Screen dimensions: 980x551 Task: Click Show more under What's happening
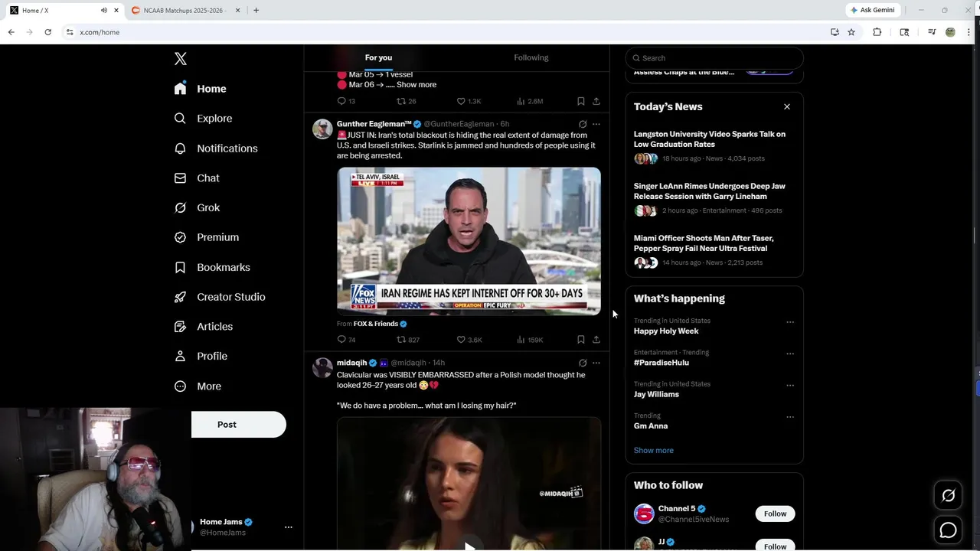(654, 451)
